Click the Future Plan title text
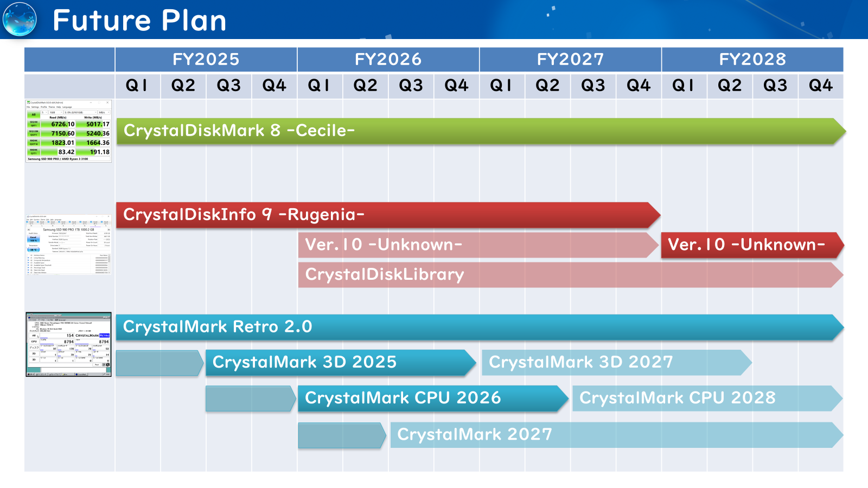Screen dimensions: 868x488 (x=139, y=21)
